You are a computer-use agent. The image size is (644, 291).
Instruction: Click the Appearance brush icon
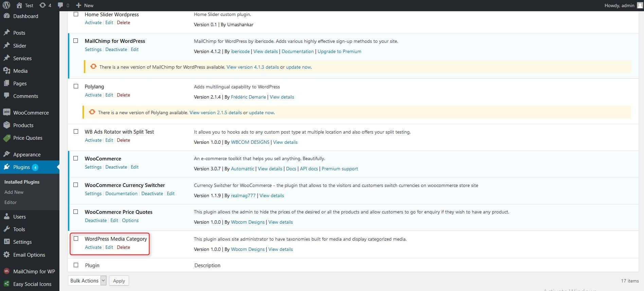click(6, 154)
